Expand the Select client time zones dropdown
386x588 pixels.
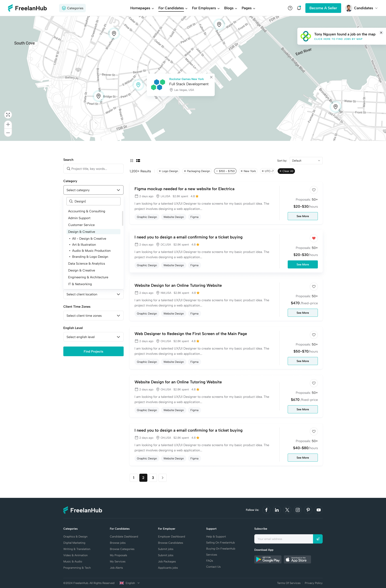[93, 316]
